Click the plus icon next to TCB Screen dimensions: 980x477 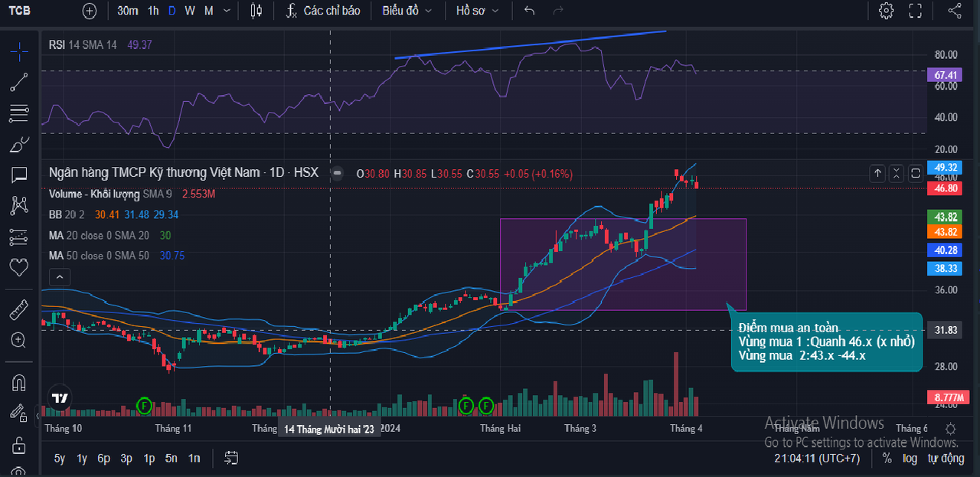coord(90,11)
